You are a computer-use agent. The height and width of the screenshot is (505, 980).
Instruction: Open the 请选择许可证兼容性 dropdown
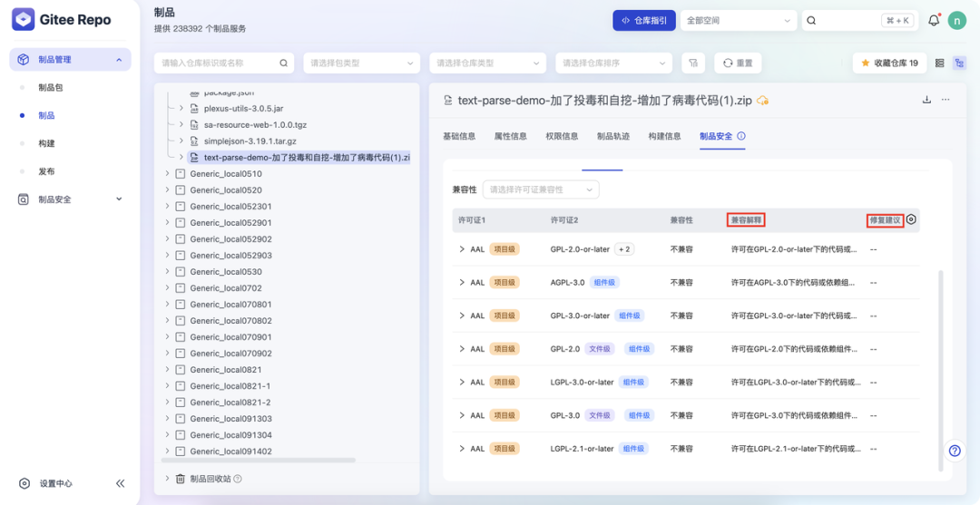click(541, 189)
